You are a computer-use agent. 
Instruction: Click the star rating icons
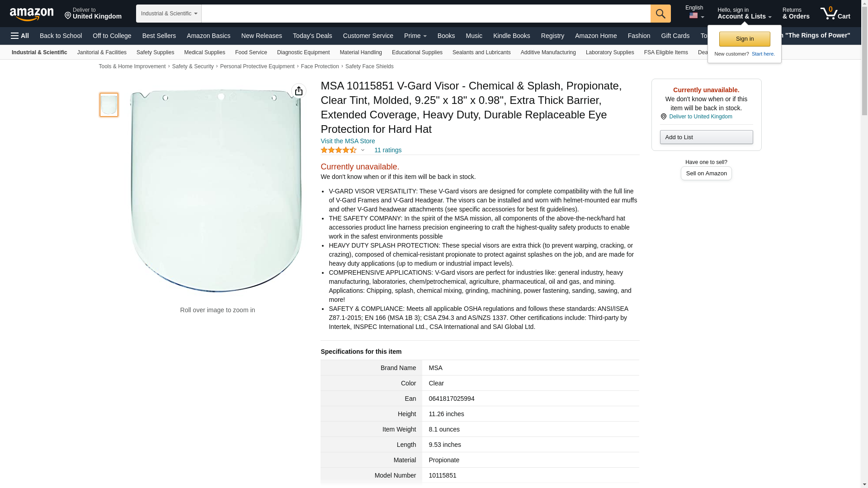339,150
